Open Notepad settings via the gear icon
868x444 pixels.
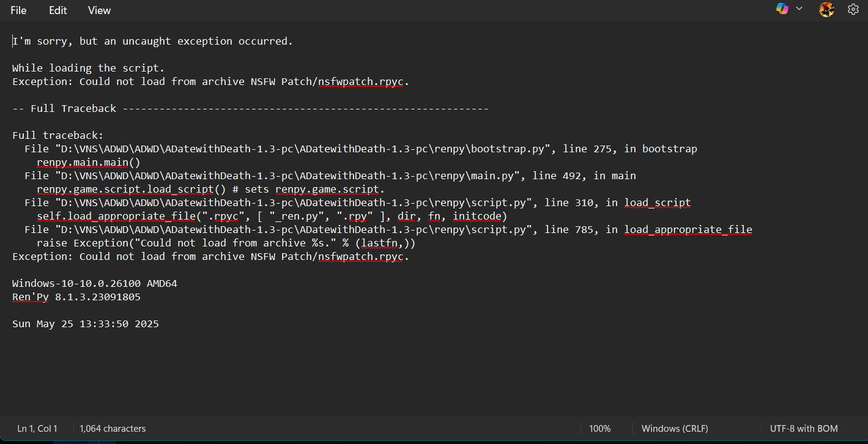click(853, 9)
